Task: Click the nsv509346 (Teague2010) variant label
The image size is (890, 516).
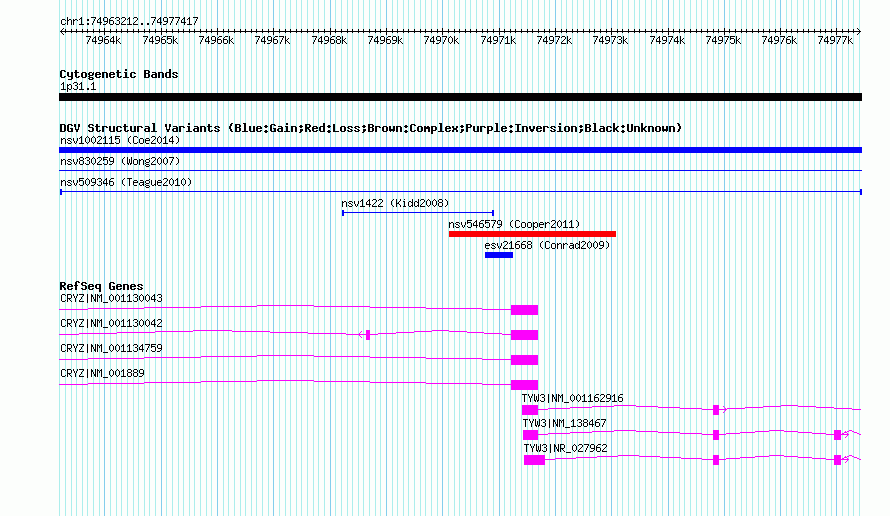Action: click(x=126, y=182)
